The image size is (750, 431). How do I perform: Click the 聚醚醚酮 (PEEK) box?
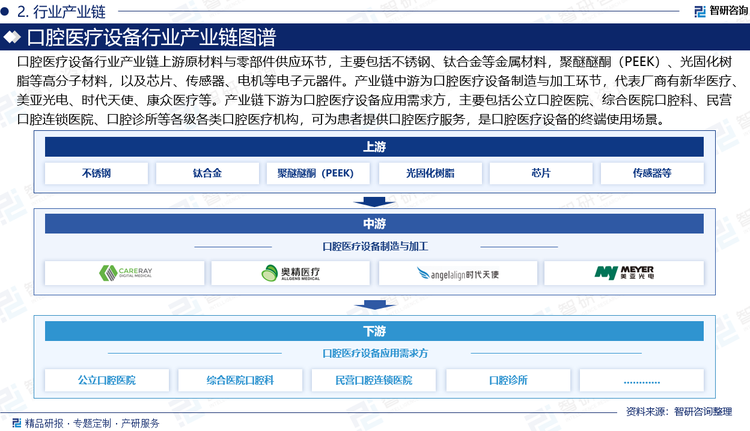click(x=318, y=173)
